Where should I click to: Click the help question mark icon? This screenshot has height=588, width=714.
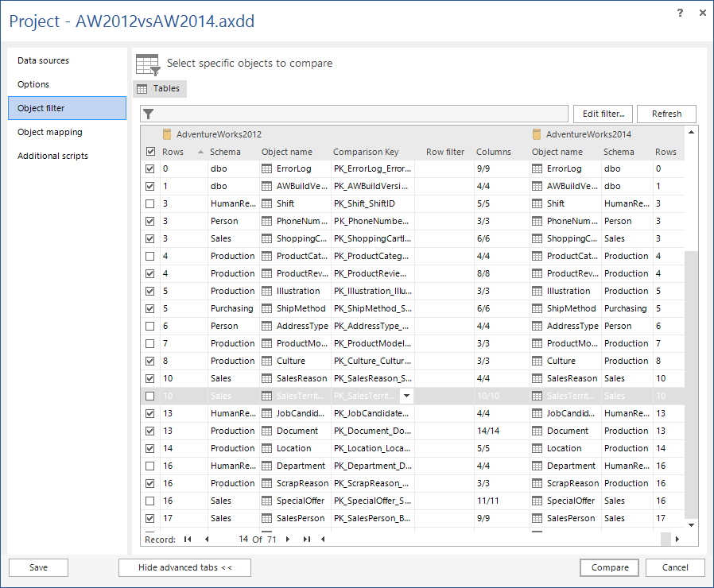click(680, 13)
